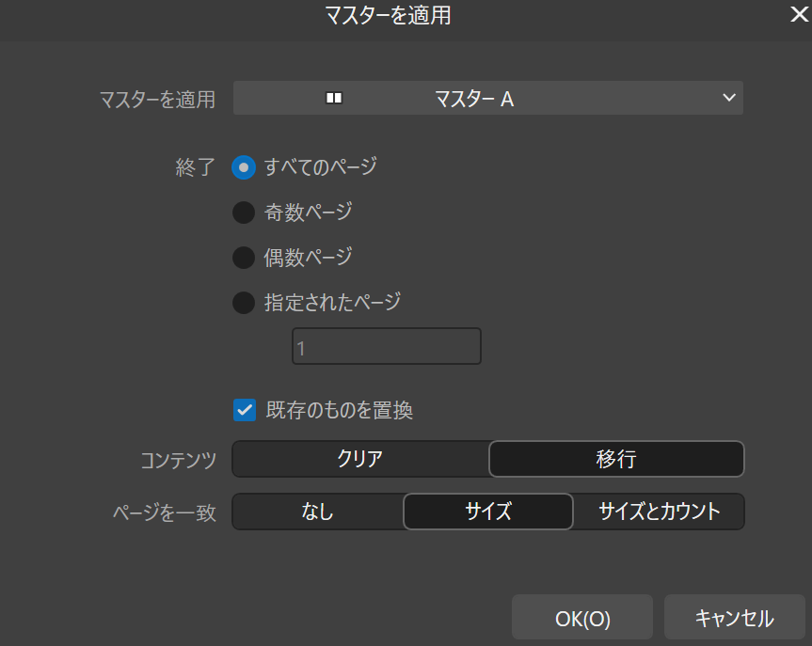Select the 指定されたページ radio button

coord(244,303)
